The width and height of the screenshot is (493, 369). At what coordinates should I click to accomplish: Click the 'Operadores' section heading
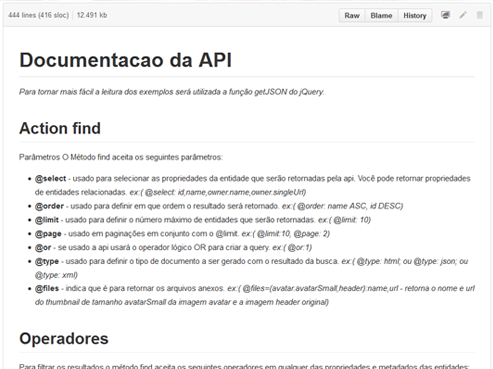pos(64,338)
